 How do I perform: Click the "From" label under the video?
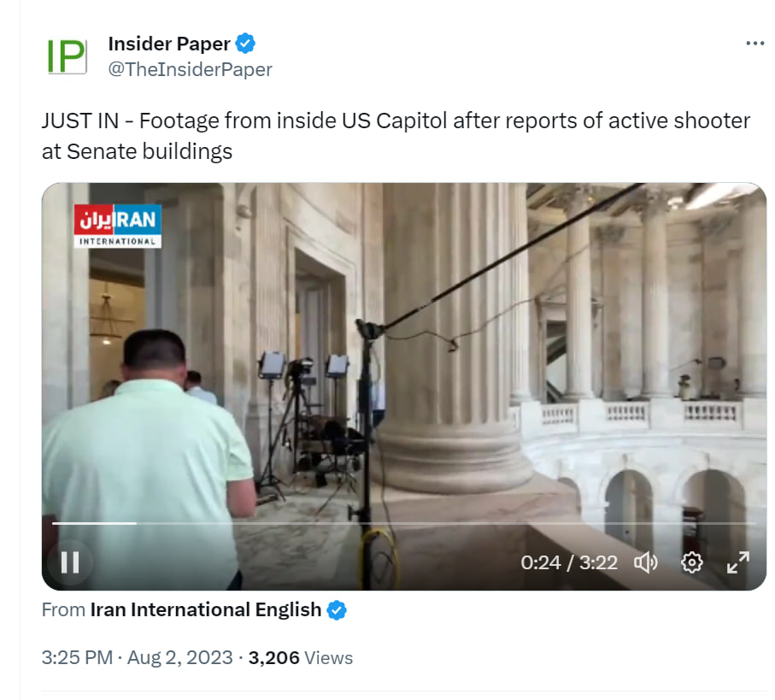click(64, 610)
